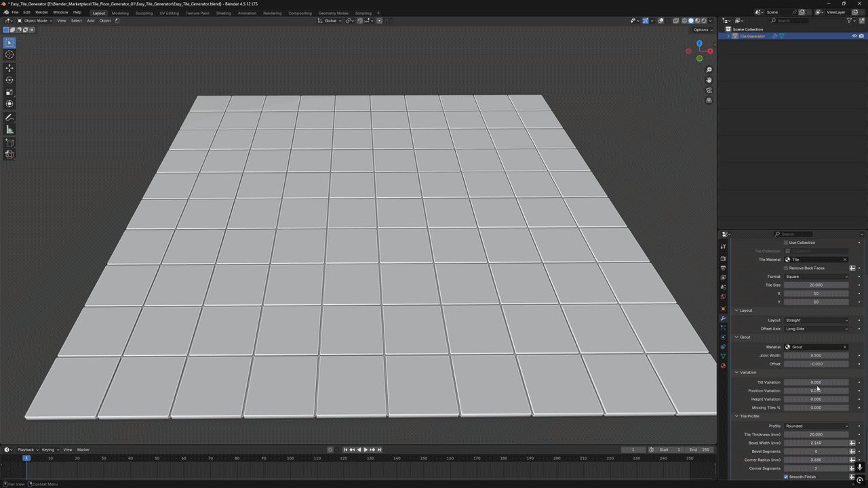Adjust the Joint Width slider value
Screen dimensions: 868x488
[816, 355]
